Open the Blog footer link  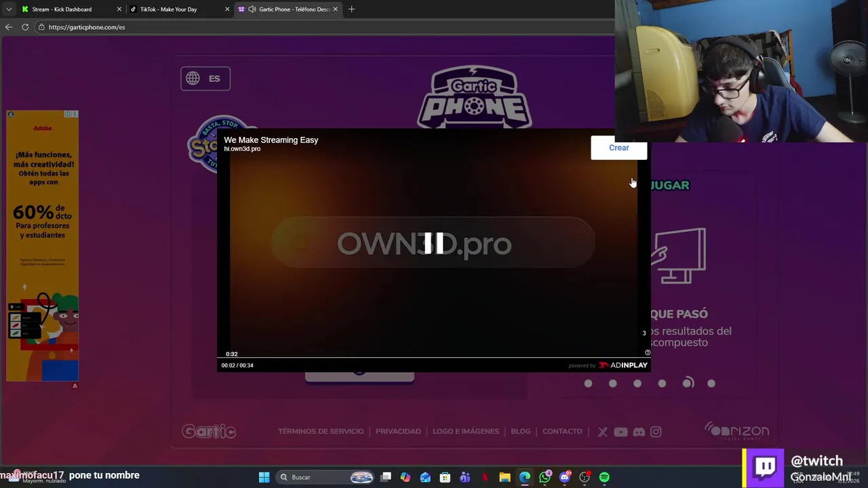click(521, 431)
